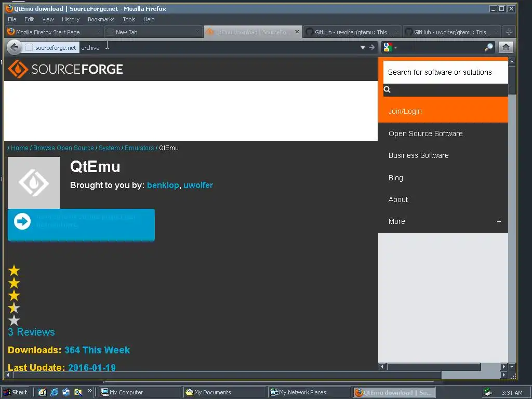Expand the More menu plus sign
This screenshot has height=399, width=532.
click(499, 221)
